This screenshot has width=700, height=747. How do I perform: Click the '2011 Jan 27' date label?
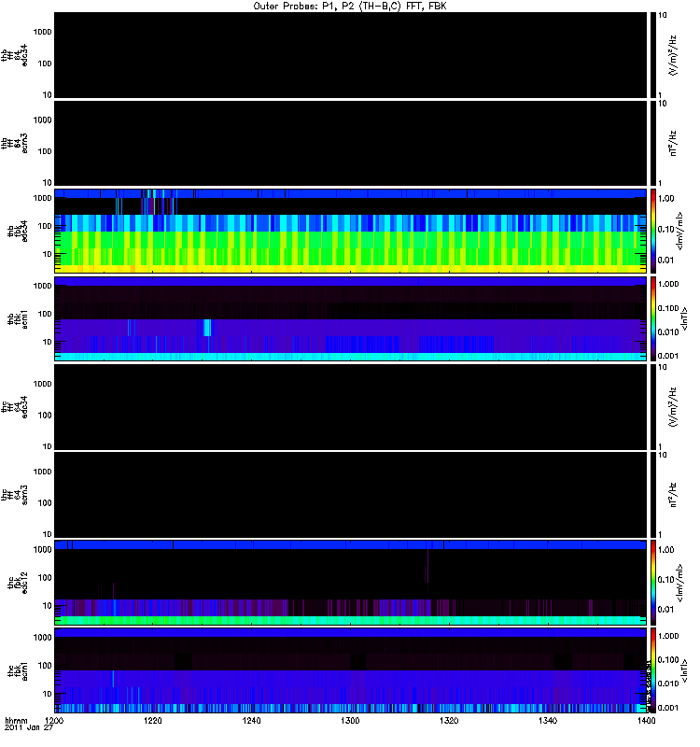point(29,727)
